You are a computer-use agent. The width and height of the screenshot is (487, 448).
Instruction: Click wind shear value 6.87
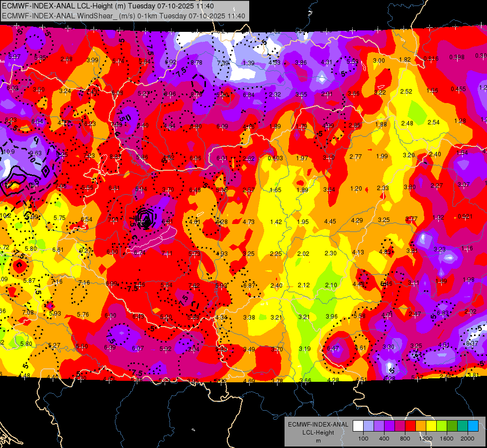coord(249,286)
